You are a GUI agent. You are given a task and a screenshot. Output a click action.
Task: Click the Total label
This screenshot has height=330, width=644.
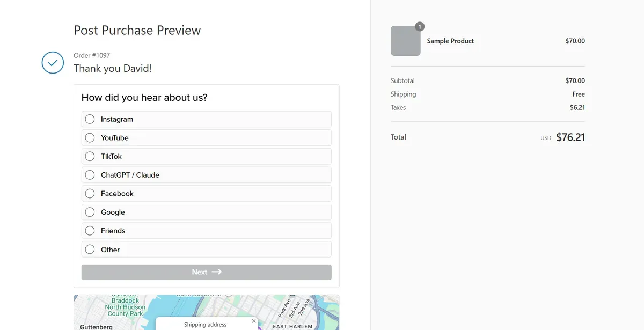[398, 137]
